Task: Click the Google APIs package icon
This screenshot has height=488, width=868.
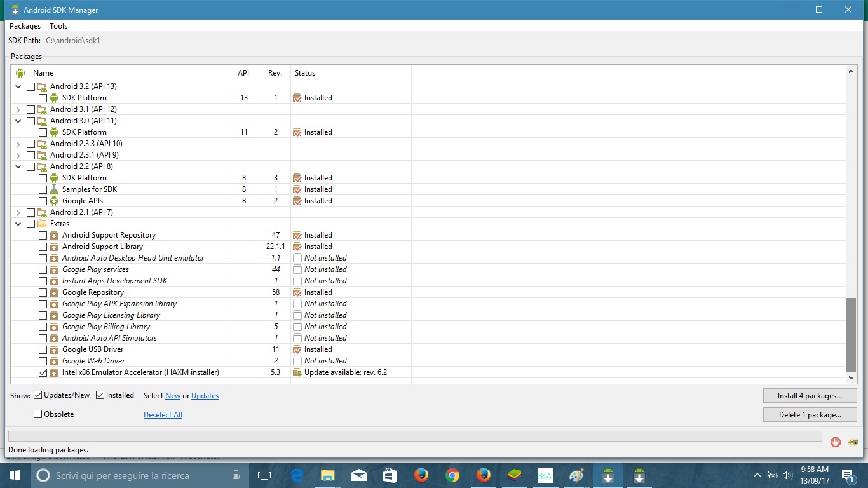Action: click(x=54, y=201)
